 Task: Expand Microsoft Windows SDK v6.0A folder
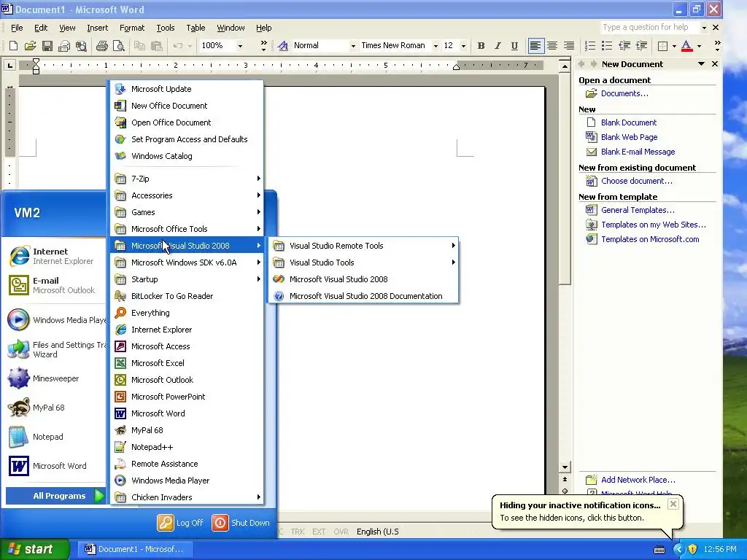[187, 262]
